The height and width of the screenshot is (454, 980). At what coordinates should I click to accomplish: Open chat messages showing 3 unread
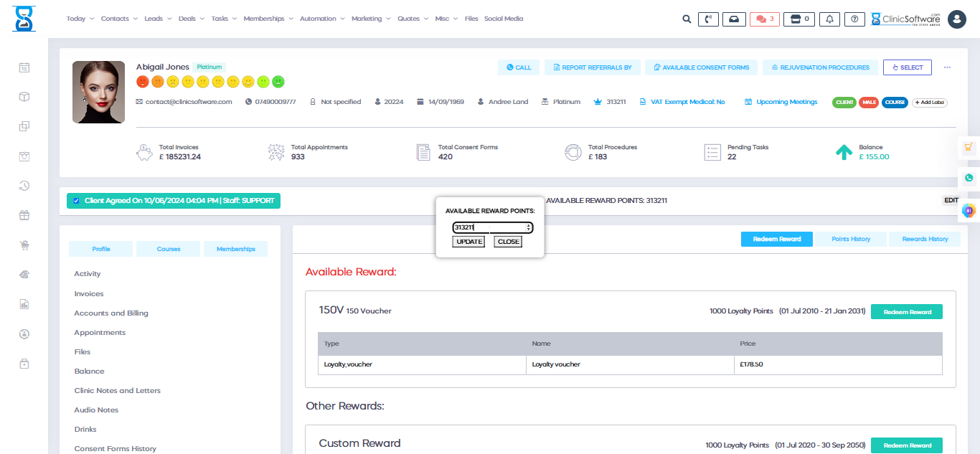[x=764, y=19]
